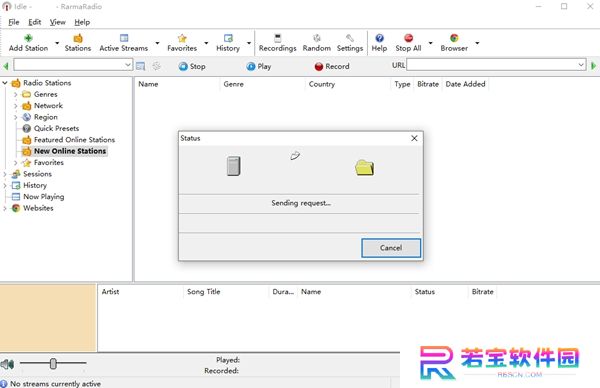
Task: Close the Status dialog
Action: [414, 138]
